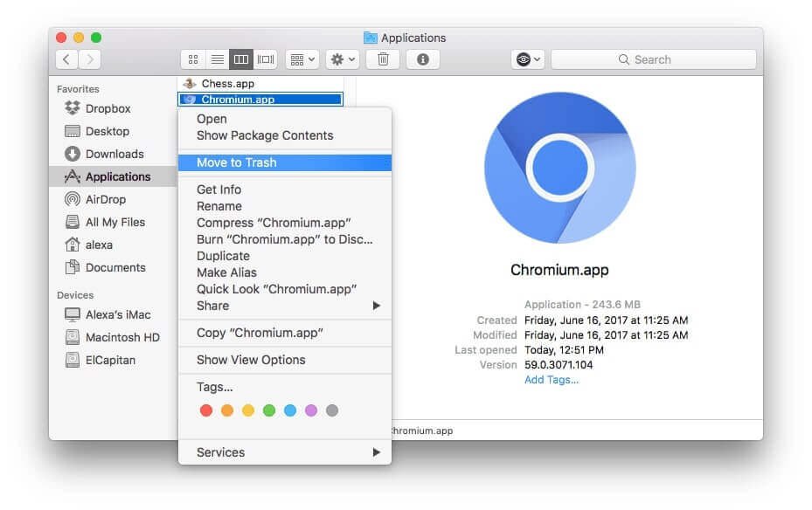The width and height of the screenshot is (812, 510).
Task: Choose Open from the context menu
Action: click(x=285, y=119)
